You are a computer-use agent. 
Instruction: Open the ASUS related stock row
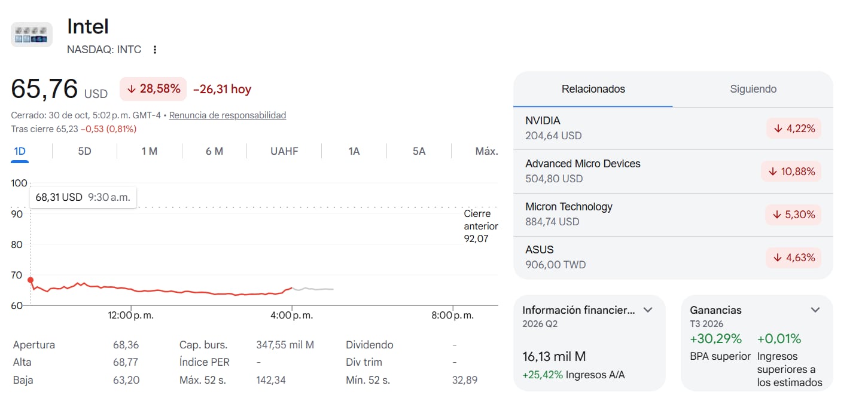pyautogui.click(x=673, y=258)
